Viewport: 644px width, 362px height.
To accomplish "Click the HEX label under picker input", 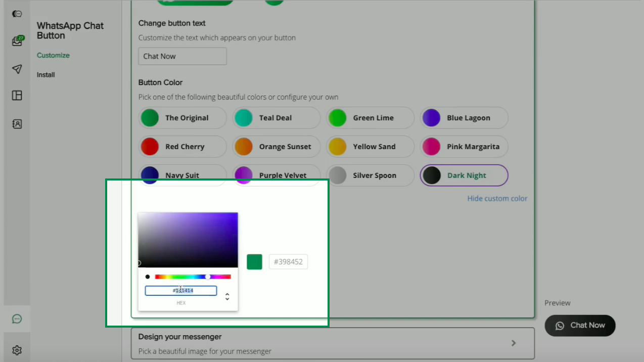I will 181,303.
